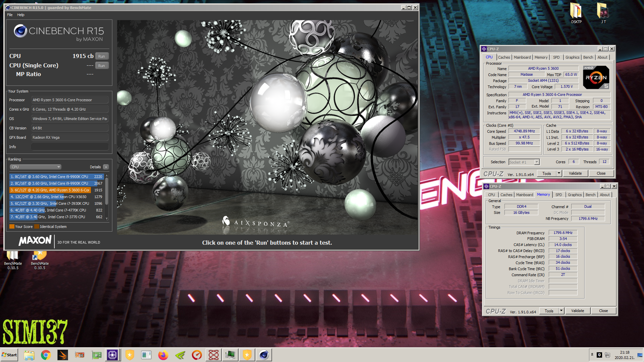Open the CPU ranking category dropdown
The height and width of the screenshot is (362, 644).
(x=35, y=167)
